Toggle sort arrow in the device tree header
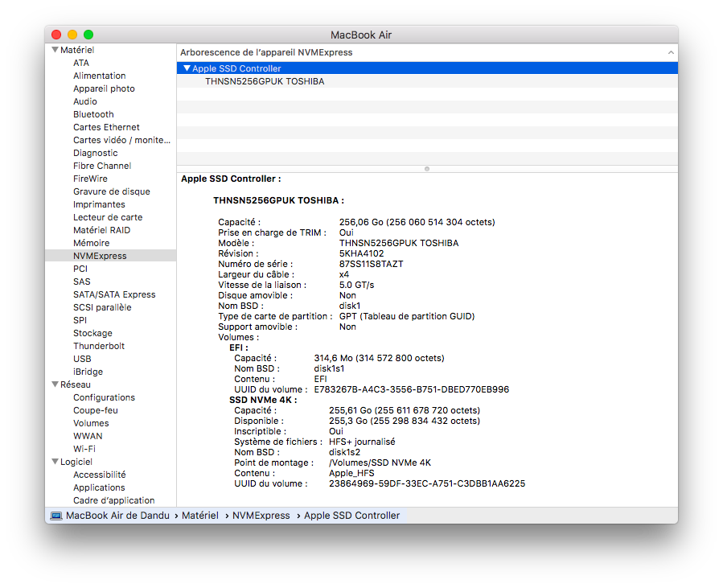723x588 pixels. coord(671,52)
